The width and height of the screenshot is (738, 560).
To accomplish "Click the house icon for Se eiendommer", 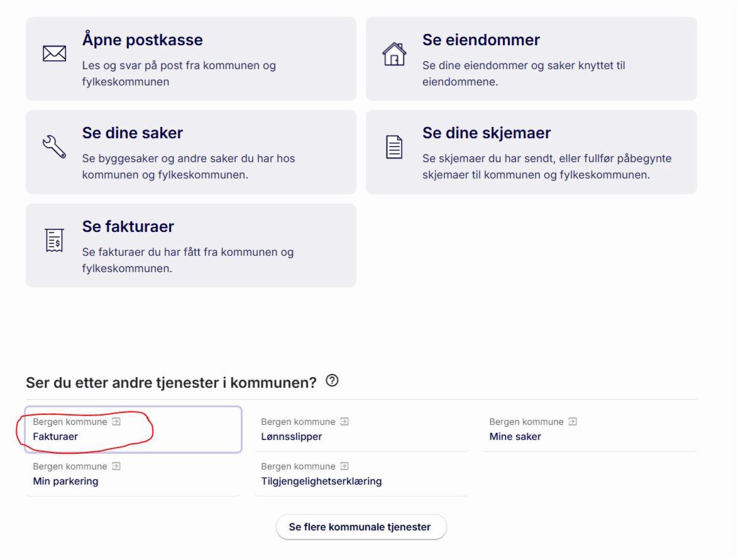I will pyautogui.click(x=394, y=54).
